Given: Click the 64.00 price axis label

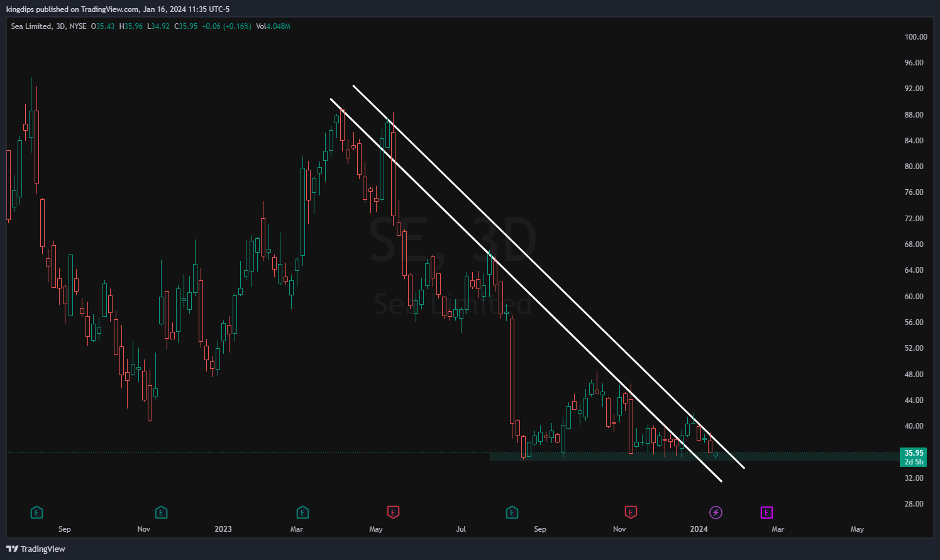Looking at the screenshot, I should (914, 270).
